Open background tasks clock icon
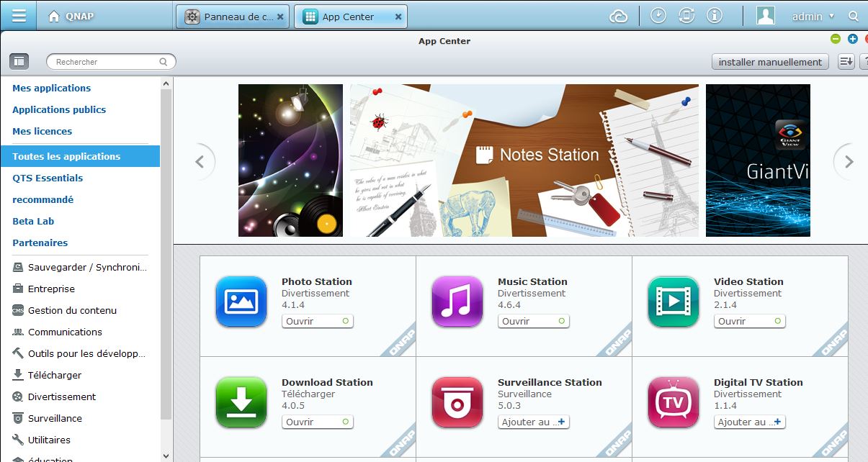The height and width of the screenshot is (462, 868). (x=658, y=16)
